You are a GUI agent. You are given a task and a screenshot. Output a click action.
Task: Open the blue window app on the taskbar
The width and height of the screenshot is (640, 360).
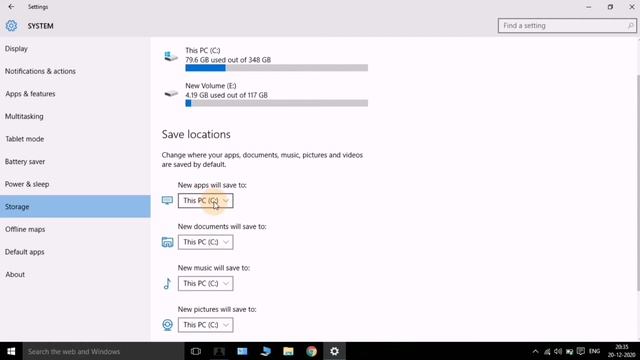(x=242, y=351)
